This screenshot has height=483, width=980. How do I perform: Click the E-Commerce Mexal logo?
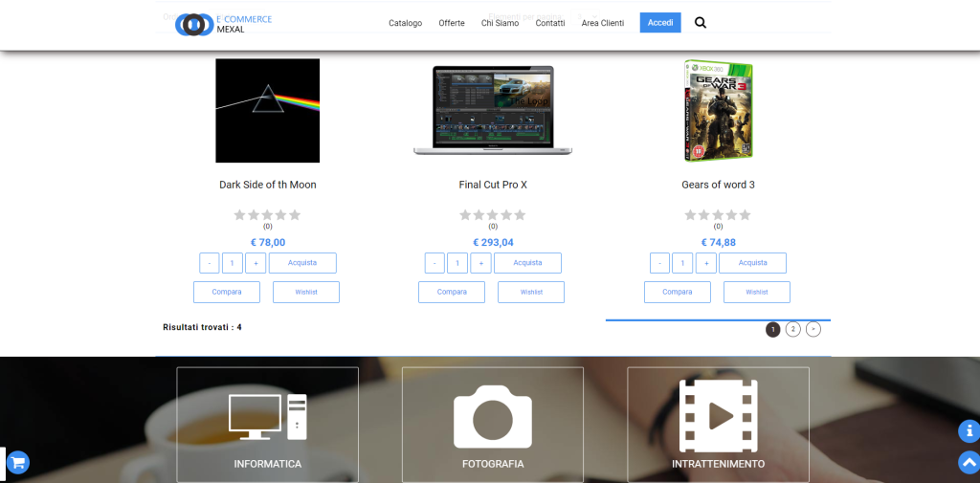[x=223, y=24]
